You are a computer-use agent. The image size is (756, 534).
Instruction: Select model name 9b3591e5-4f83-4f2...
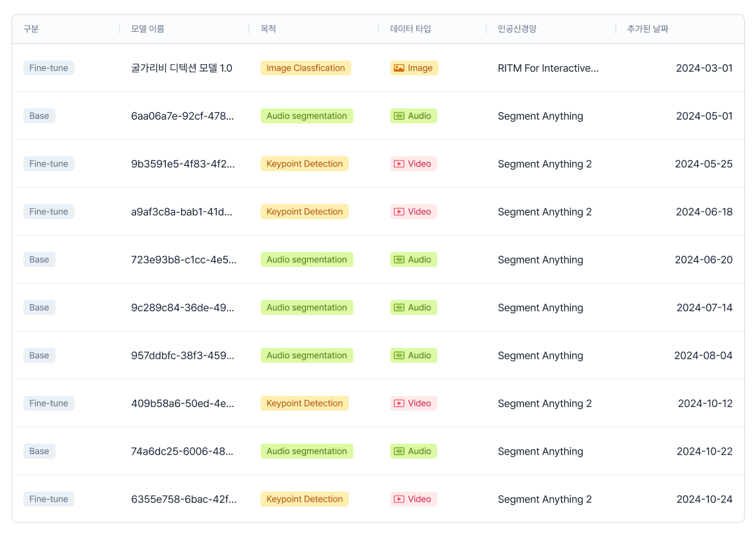(183, 163)
